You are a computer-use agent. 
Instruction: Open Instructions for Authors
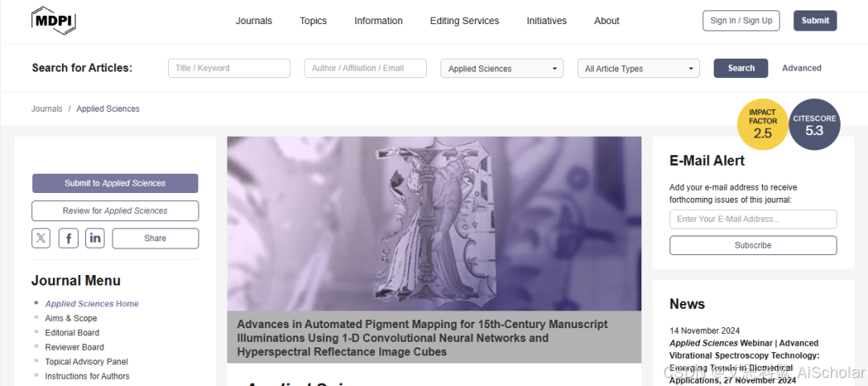[x=88, y=376]
